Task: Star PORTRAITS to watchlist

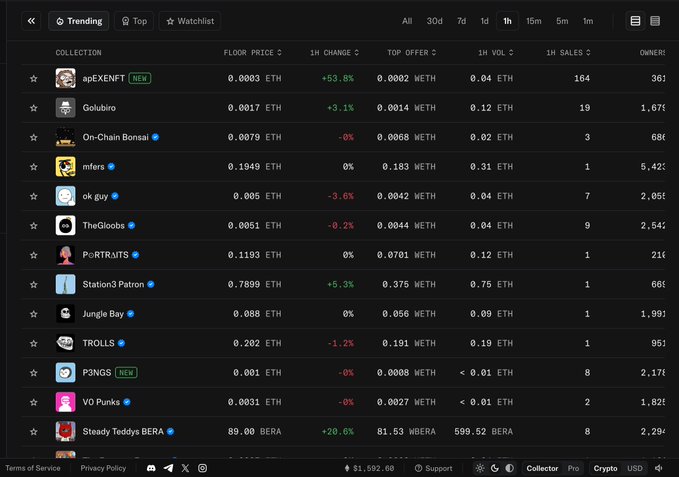Action: (x=33, y=255)
